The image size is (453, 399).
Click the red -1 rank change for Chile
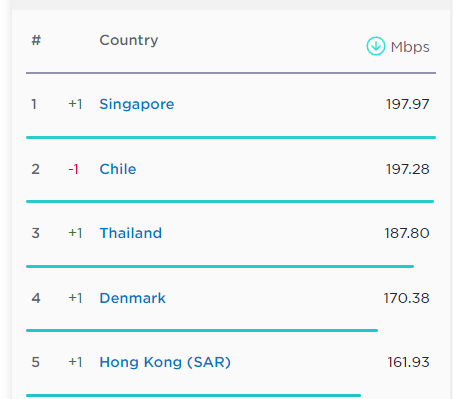73,169
